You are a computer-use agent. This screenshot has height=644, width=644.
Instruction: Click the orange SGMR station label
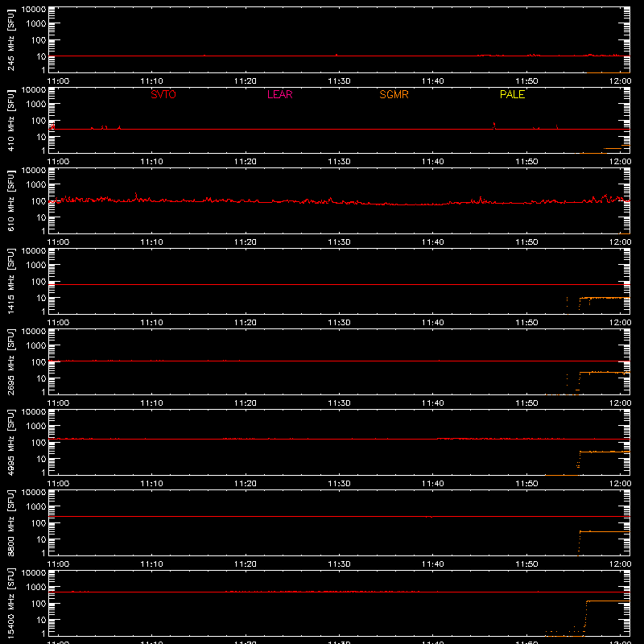tap(394, 94)
